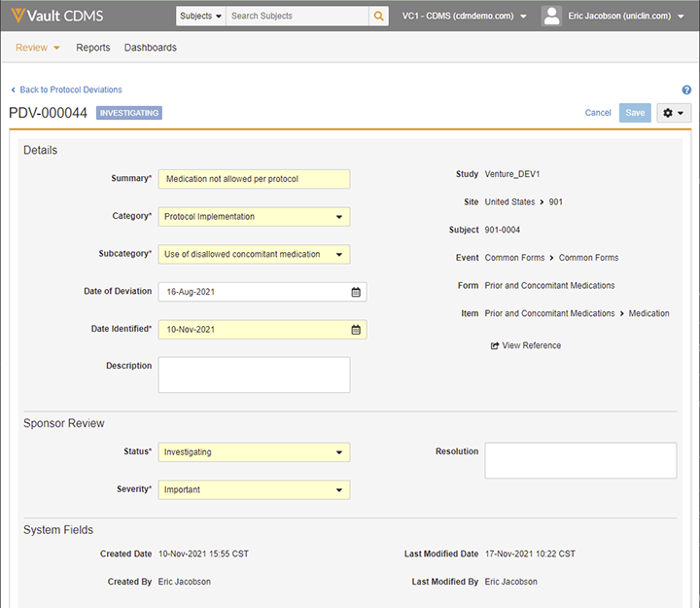Switch vault via VC1 - CDMS dropdown
The width and height of the screenshot is (700, 608).
coord(464,17)
